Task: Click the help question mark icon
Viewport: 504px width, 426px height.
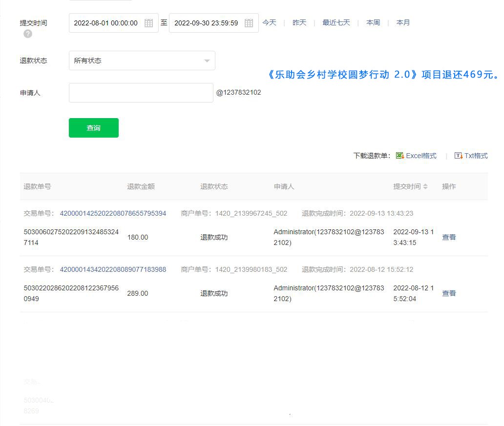Action: click(x=28, y=34)
